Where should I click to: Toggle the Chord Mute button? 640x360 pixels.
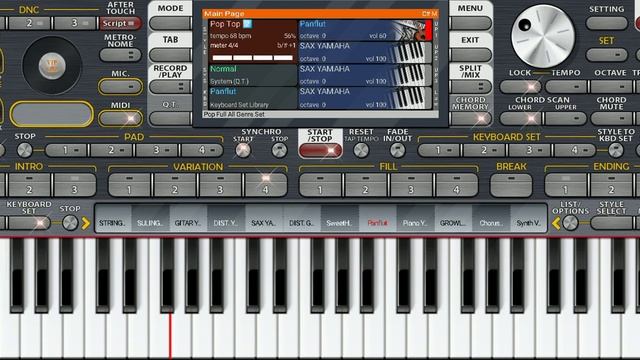click(x=611, y=118)
